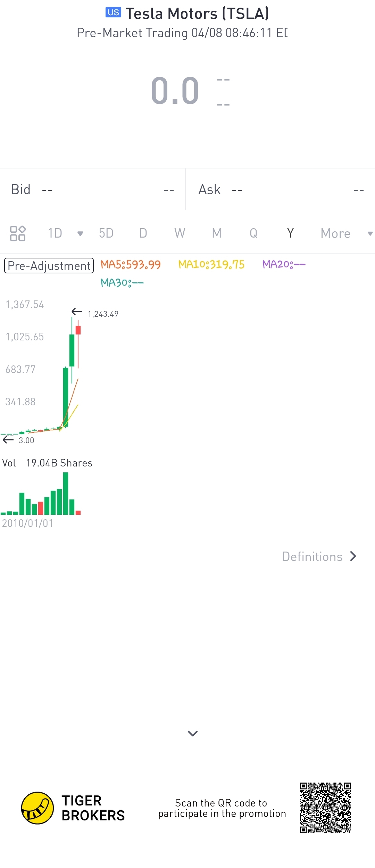Select the Y yearly chart tab

pos(290,233)
